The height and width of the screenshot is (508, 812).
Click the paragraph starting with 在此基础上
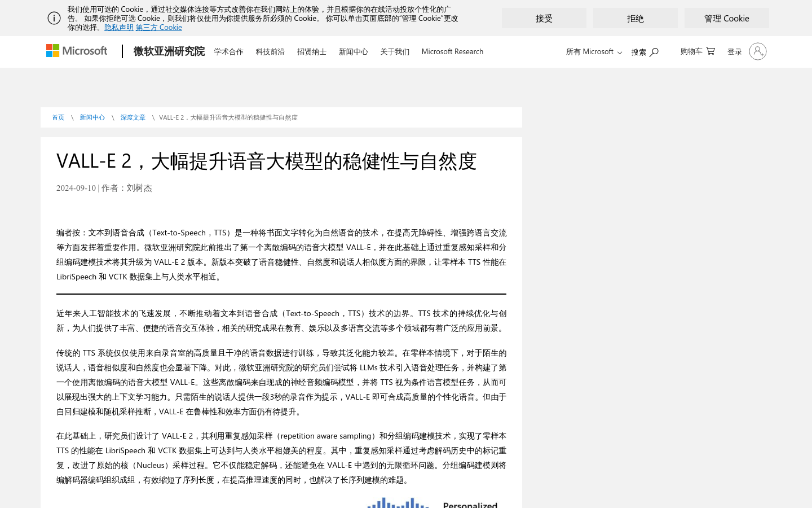pos(281,458)
